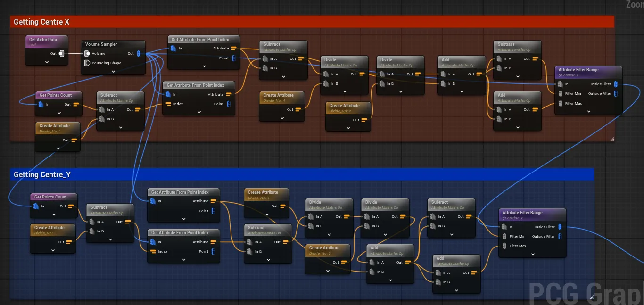Click the Bounding Shape pin on Volume Sampler

[x=87, y=63]
